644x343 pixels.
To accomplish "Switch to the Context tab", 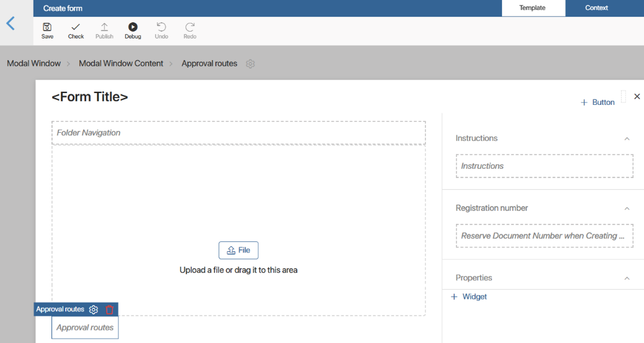I will click(596, 8).
